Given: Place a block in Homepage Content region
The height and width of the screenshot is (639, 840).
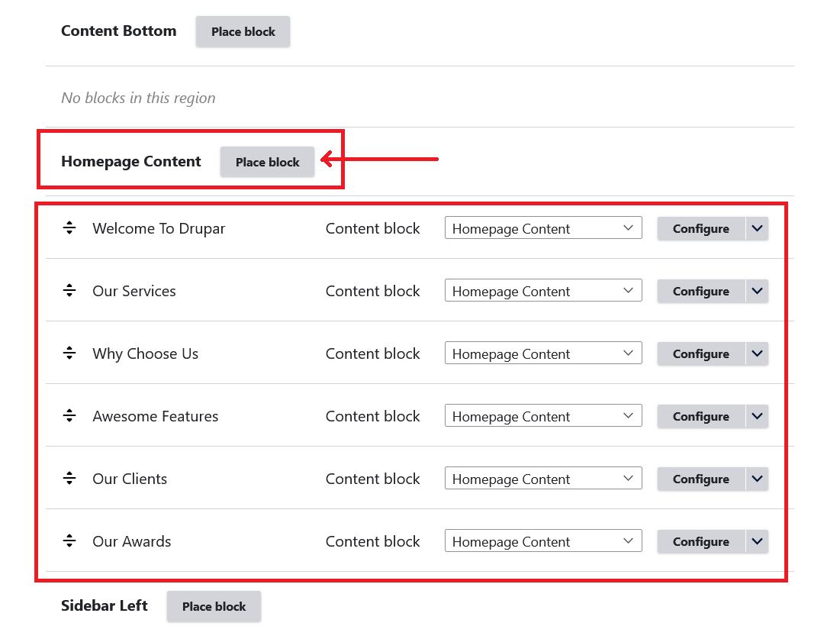Looking at the screenshot, I should 266,161.
